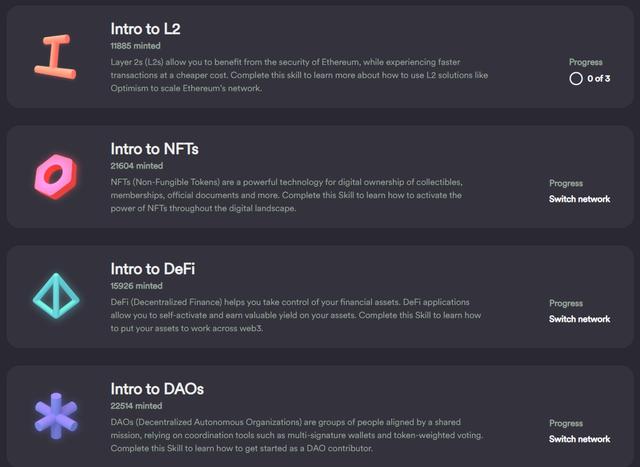640x467 pixels.
Task: Click the coral I-beam Intro to L2 icon
Action: click(54, 56)
